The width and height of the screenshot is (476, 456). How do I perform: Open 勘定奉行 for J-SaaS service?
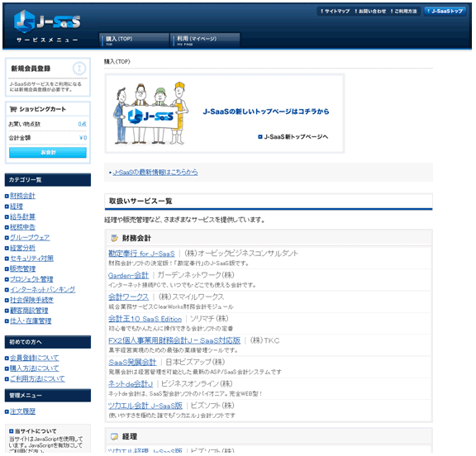141,254
